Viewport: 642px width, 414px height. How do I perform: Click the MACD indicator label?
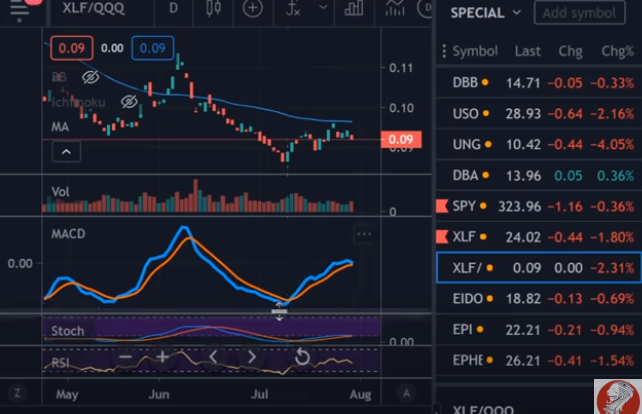pos(68,234)
